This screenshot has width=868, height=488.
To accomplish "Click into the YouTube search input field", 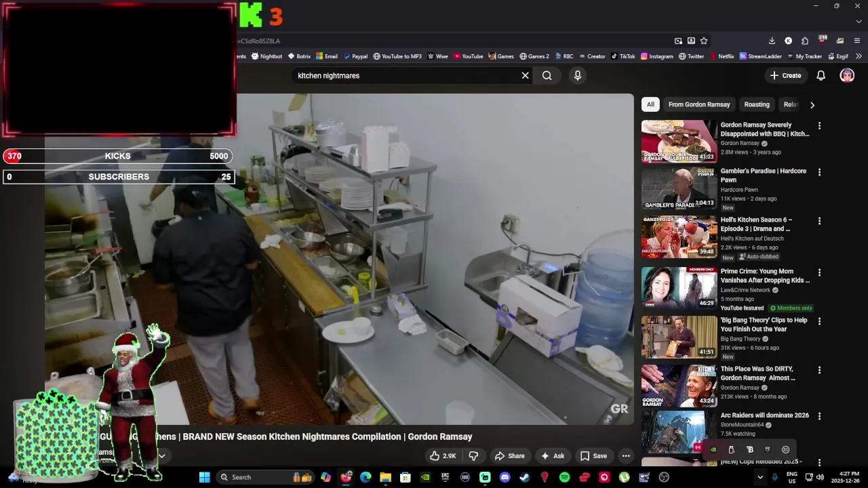I will 407,75.
